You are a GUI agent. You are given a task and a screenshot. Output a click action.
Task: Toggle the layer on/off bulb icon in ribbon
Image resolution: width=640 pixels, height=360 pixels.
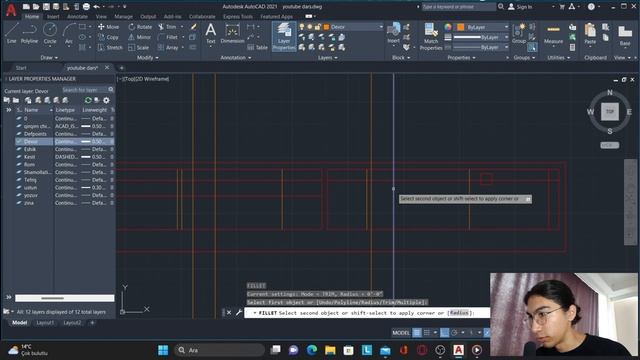tap(302, 27)
